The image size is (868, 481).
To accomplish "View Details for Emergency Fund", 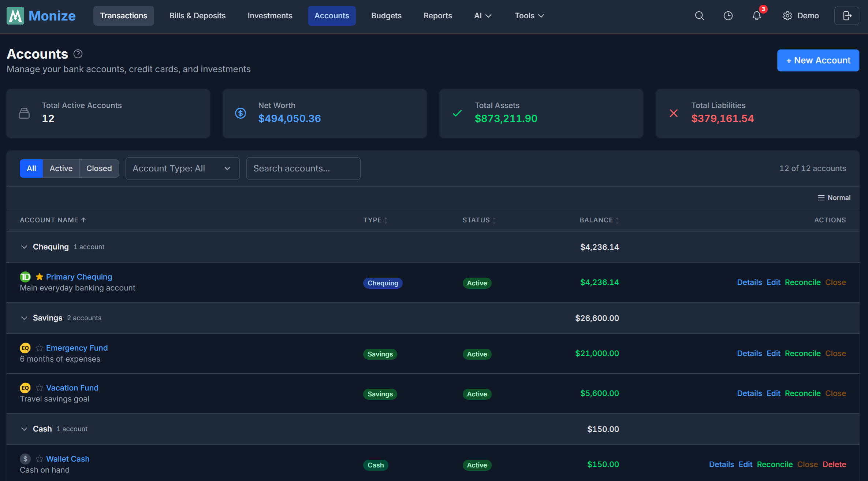I will click(749, 354).
